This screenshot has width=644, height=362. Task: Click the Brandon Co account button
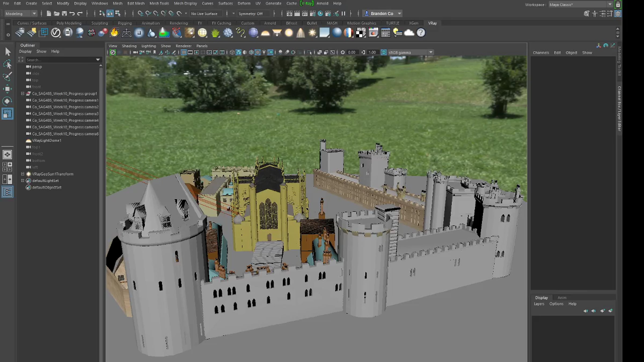pyautogui.click(x=382, y=13)
